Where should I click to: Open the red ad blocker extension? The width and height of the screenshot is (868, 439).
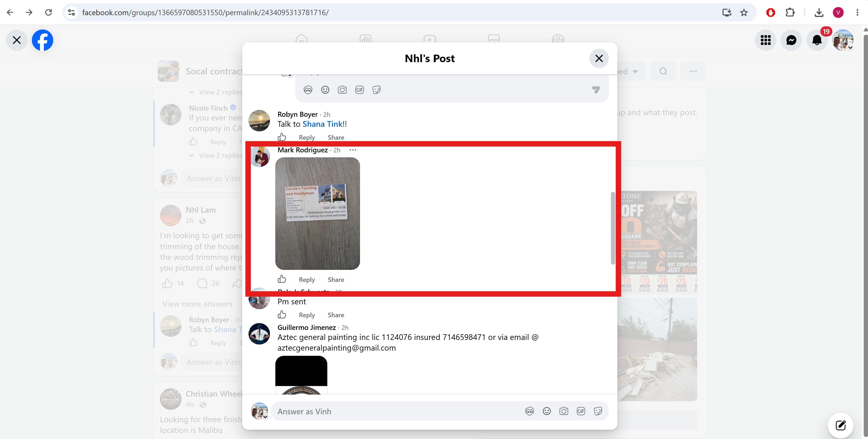coord(771,12)
